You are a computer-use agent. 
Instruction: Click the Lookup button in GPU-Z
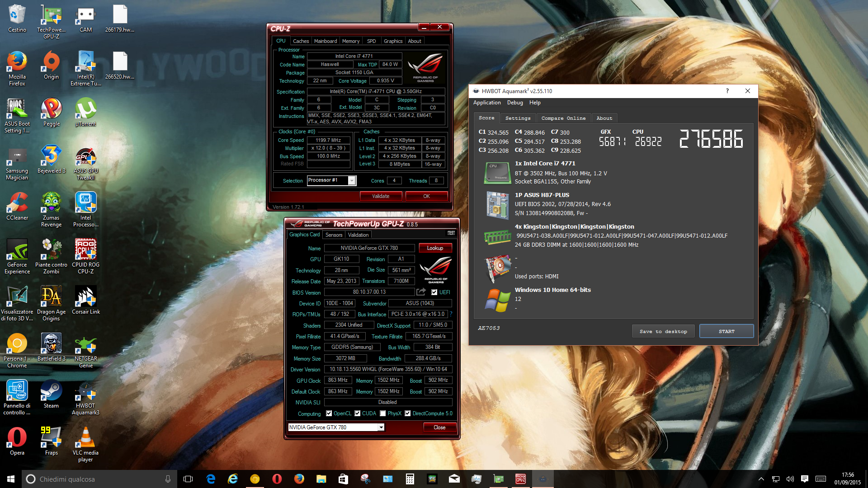[x=435, y=248]
